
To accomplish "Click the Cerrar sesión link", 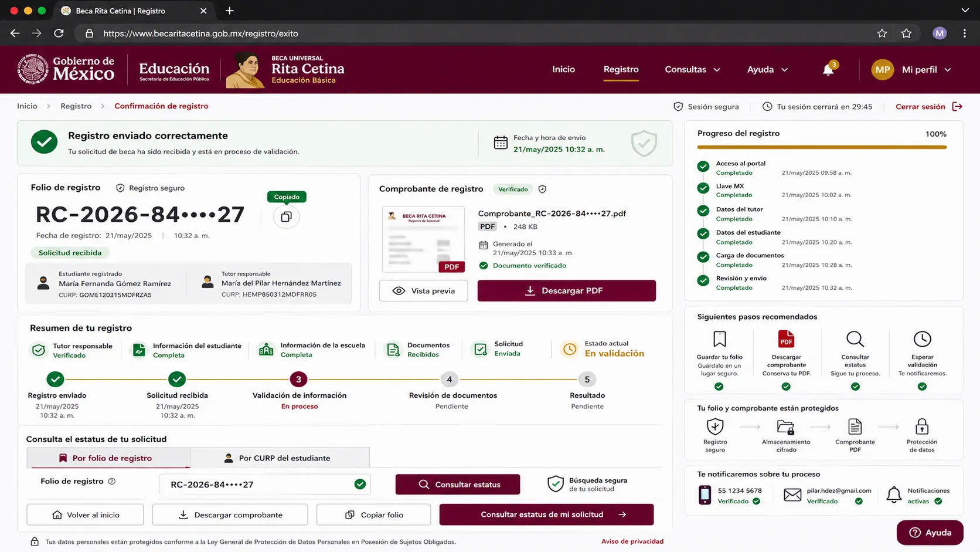I will [920, 106].
